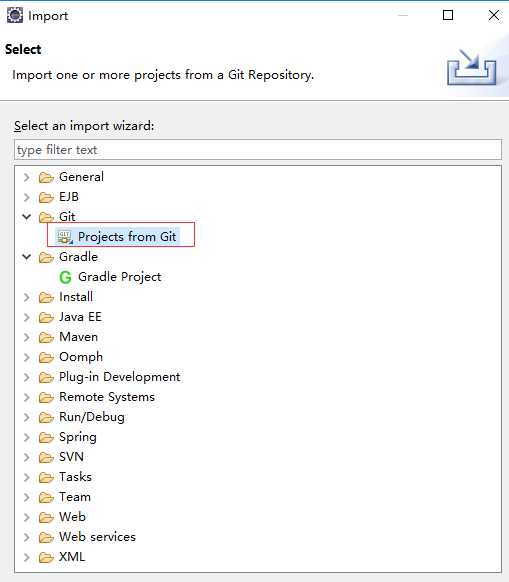Collapse the Git category
The width and height of the screenshot is (509, 582).
click(x=27, y=216)
